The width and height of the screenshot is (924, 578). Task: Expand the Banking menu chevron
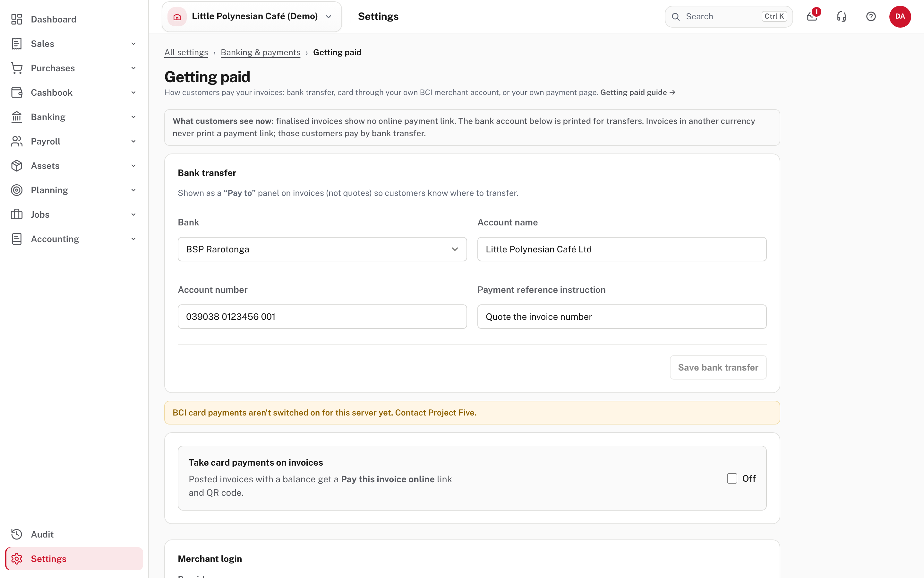pyautogui.click(x=133, y=117)
